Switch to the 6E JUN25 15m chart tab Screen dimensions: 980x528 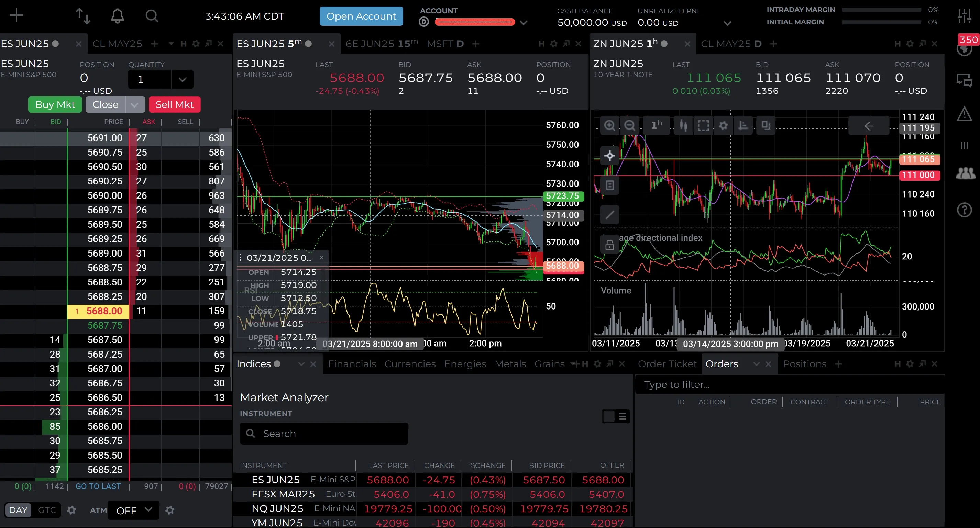coord(382,44)
